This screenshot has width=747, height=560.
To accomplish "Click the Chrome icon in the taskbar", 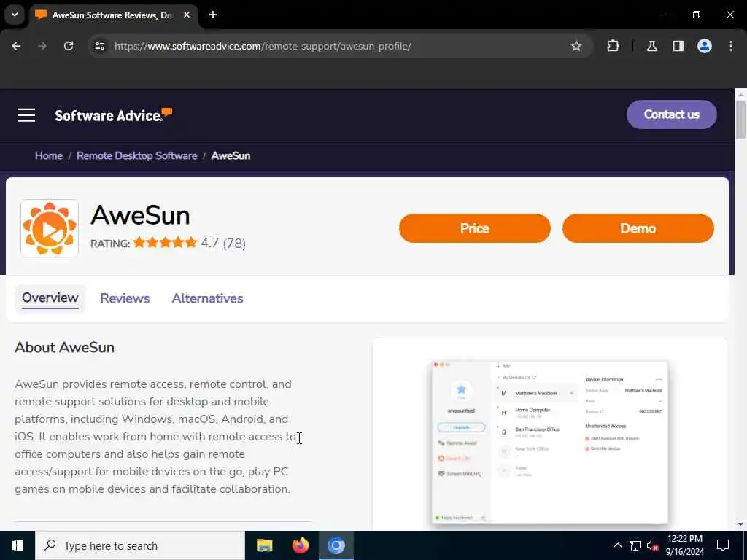I will [x=336, y=545].
